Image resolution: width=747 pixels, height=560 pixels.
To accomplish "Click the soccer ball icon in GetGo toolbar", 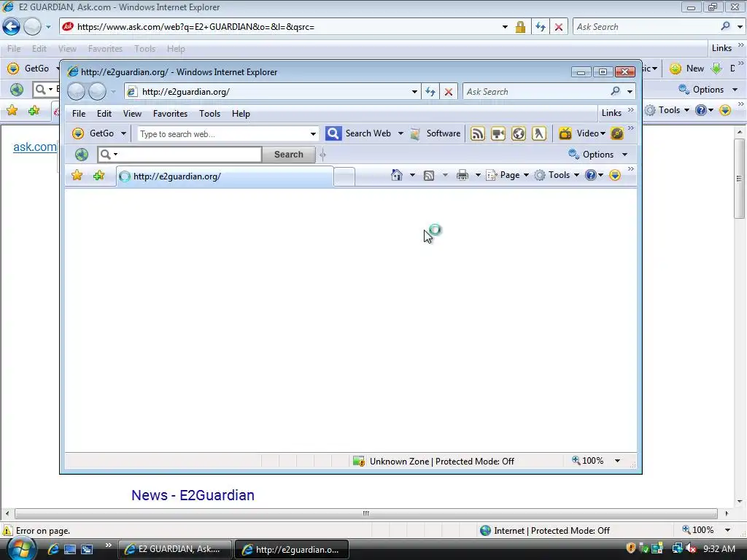I will [519, 134].
